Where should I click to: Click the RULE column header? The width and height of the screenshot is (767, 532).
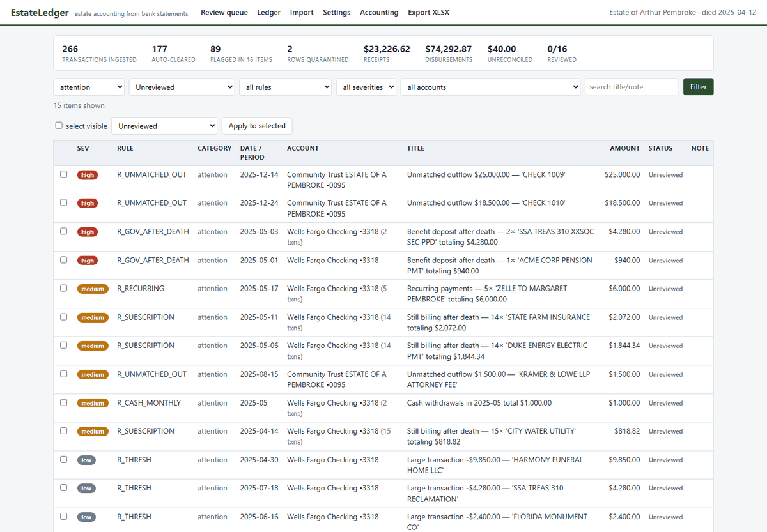click(x=125, y=148)
